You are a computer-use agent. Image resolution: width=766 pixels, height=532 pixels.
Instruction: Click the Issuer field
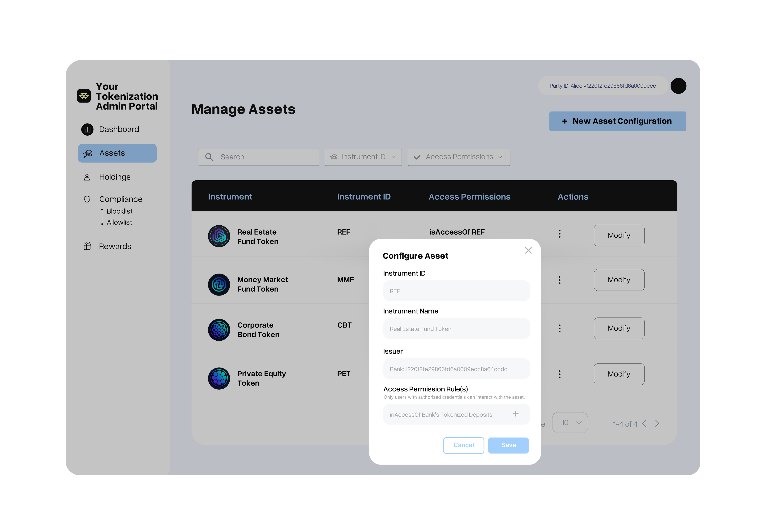point(456,369)
